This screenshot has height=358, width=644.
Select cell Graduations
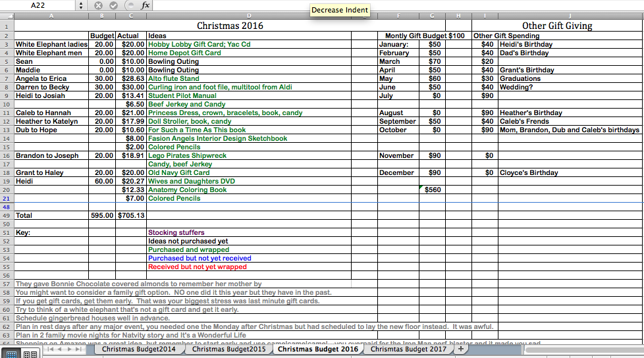tap(570, 78)
